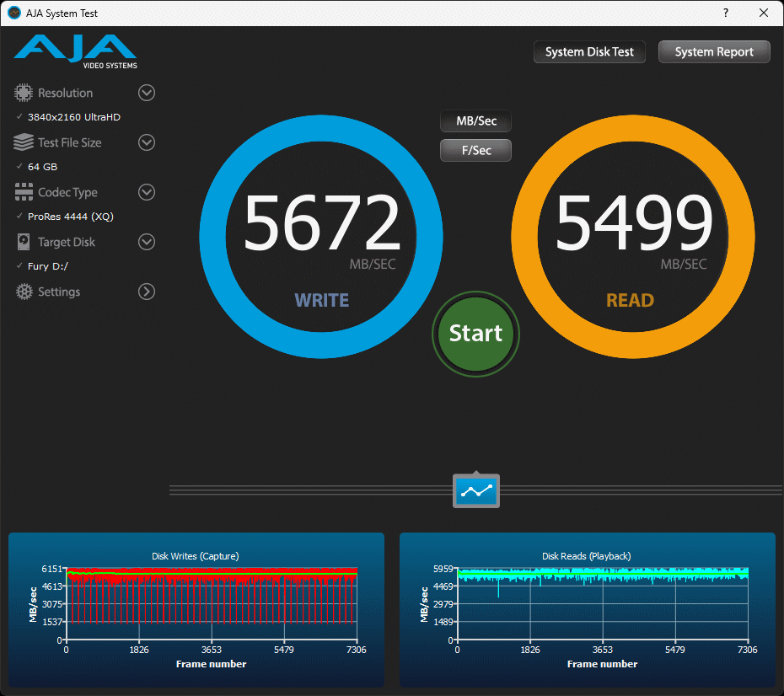Click the Codec Type film icon

24,192
